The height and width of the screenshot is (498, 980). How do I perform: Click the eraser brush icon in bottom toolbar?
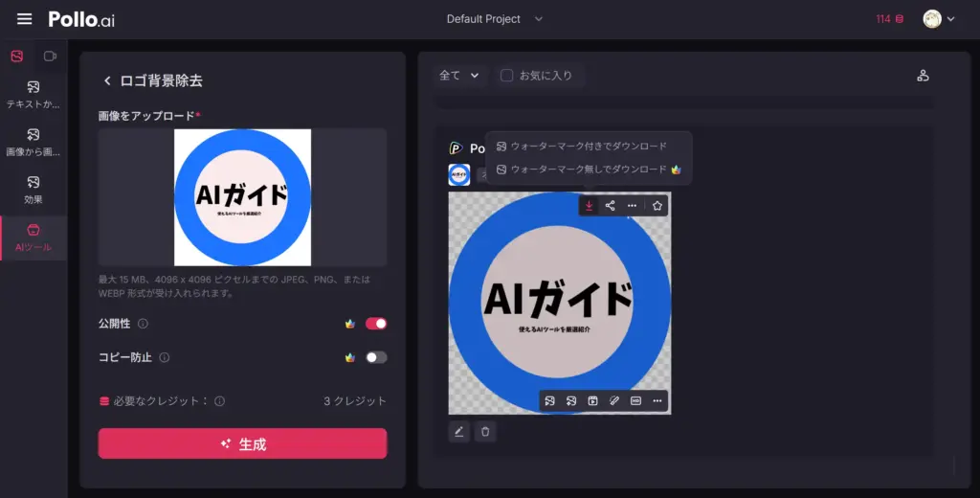614,401
